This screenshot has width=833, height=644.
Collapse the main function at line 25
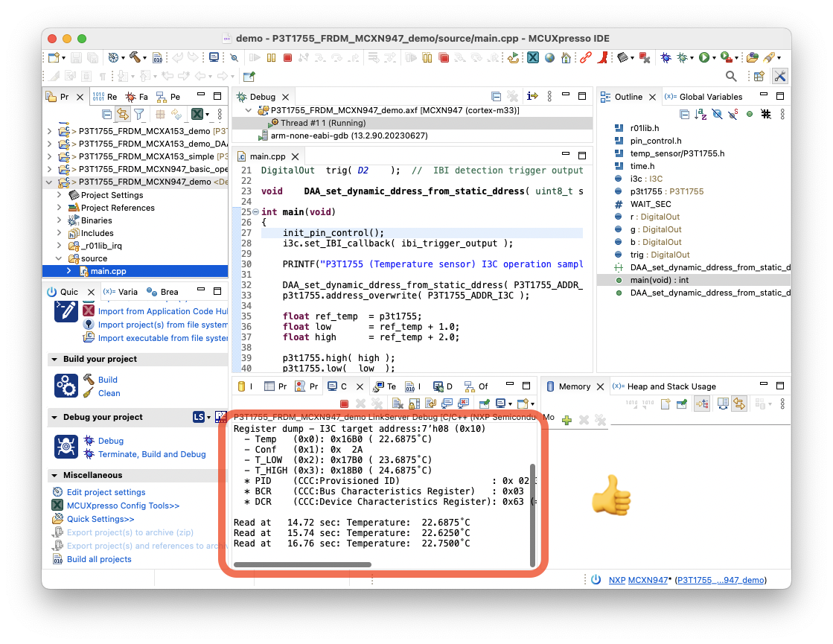point(256,212)
